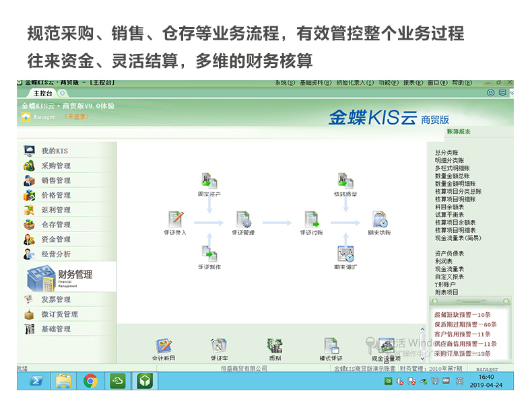Open 现金流量表(简易) report

[x=458, y=238]
